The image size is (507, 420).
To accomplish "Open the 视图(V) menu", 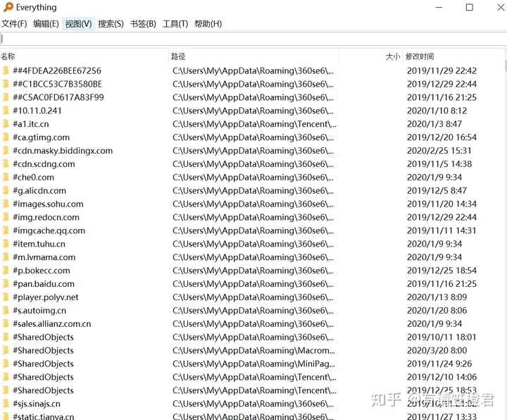I will click(78, 24).
